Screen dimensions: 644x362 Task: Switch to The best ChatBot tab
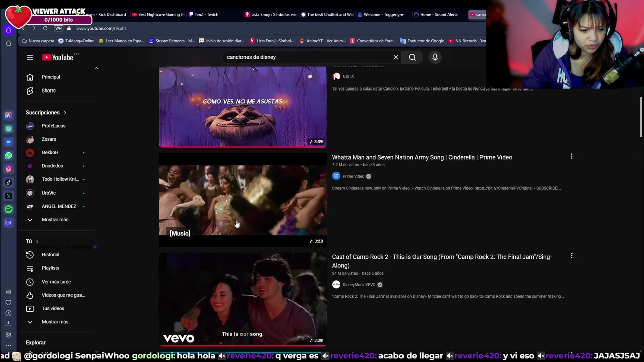327,14
